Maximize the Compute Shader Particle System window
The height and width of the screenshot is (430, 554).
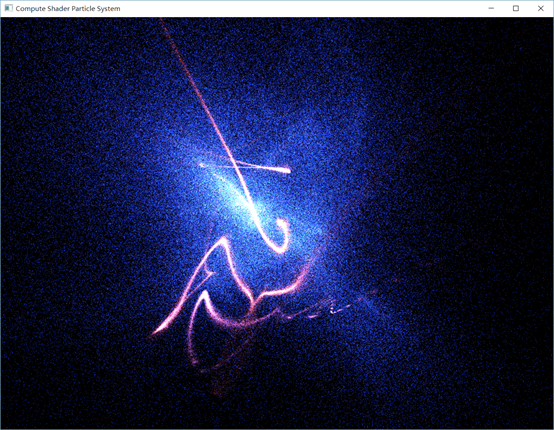click(x=516, y=8)
